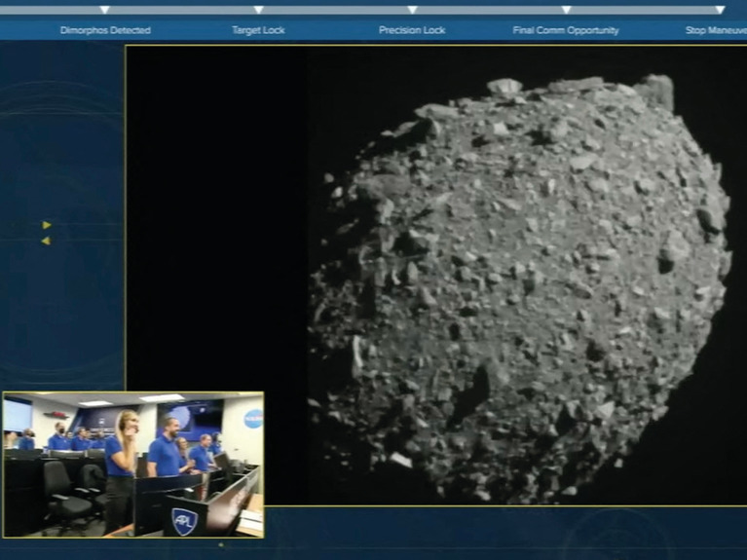Click the Dimorphos Detected timeline marker
Viewport: 747px width, 560px height.
tap(105, 10)
